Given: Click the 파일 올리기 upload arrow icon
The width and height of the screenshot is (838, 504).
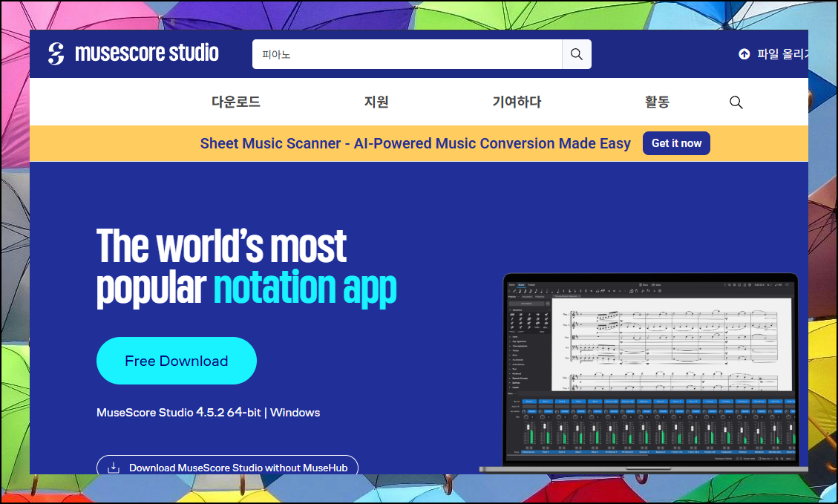Looking at the screenshot, I should [744, 54].
